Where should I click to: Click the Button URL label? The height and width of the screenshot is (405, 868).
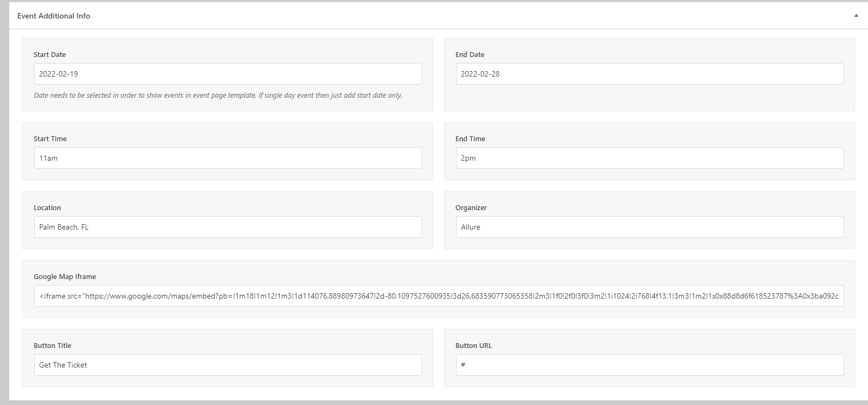(x=473, y=346)
